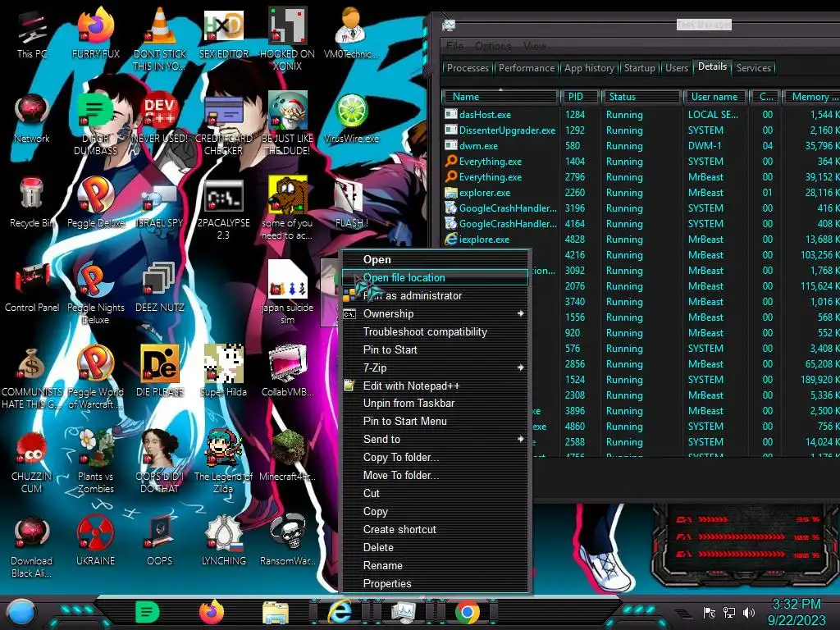The width and height of the screenshot is (840, 630).
Task: Open the volume speaker tray icon
Action: (748, 612)
